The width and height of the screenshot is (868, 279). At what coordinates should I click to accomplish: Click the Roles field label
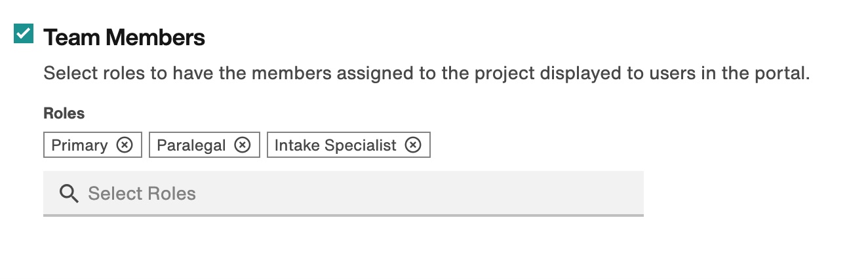coord(64,113)
